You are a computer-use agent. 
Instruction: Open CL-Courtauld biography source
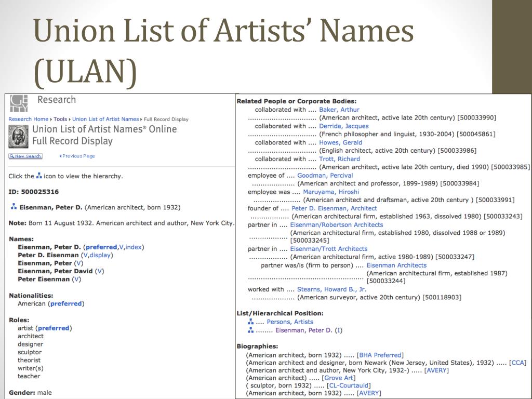coord(349,385)
